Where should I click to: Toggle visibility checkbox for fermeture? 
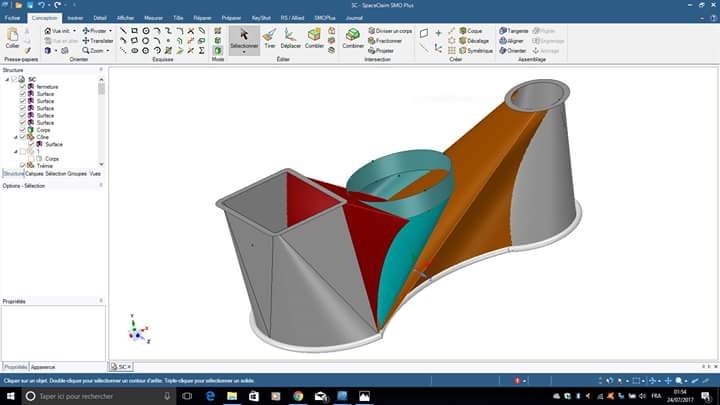22,87
